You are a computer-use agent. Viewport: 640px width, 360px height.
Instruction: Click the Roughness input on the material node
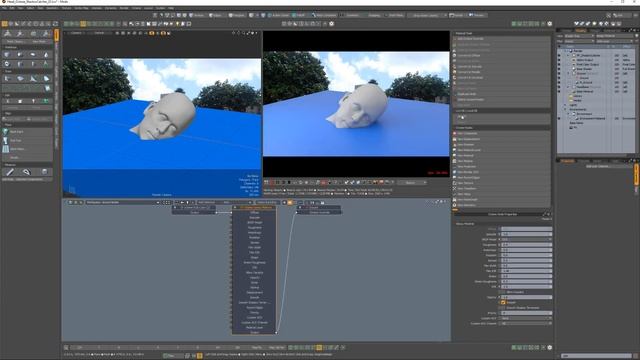[x=254, y=227]
